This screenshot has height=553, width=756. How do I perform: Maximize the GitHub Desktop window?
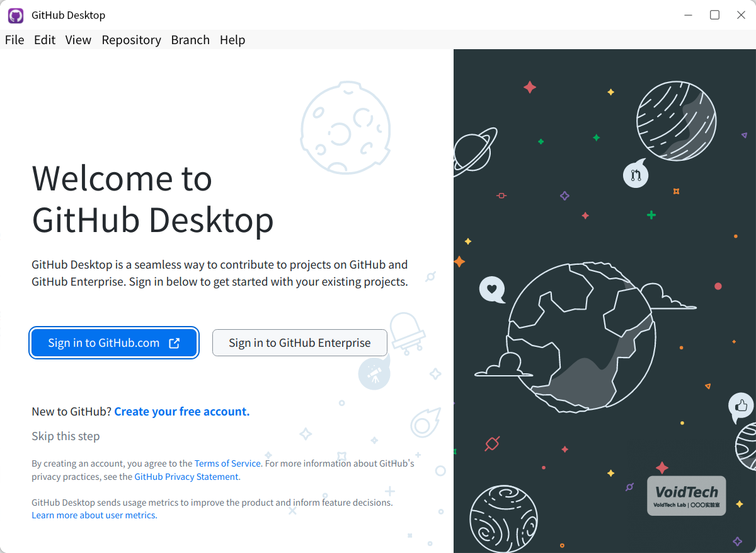715,15
